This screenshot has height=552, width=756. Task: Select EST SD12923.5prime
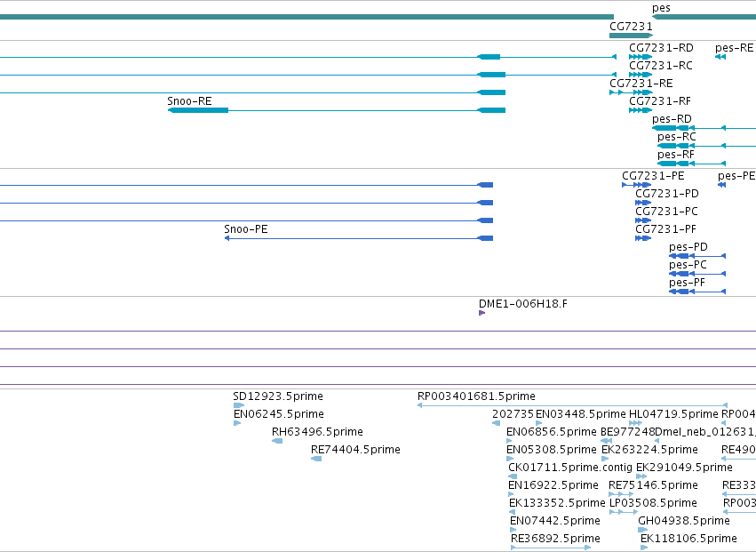coord(278,396)
